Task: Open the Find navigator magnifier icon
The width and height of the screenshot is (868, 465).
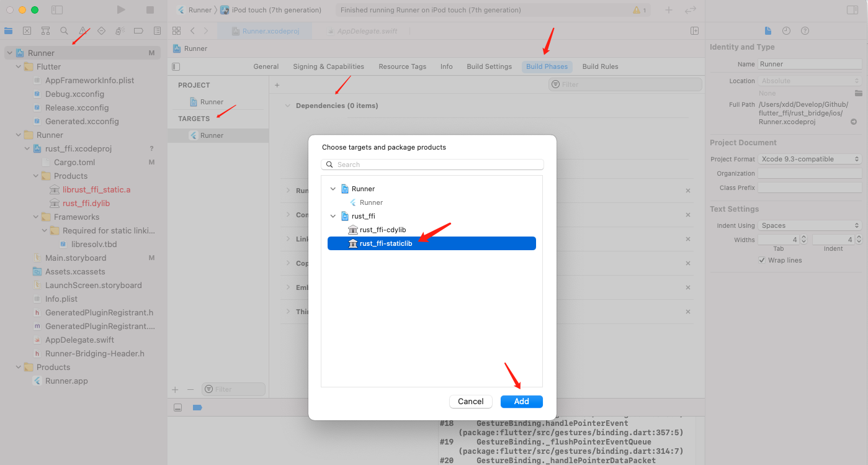Action: coord(64,30)
